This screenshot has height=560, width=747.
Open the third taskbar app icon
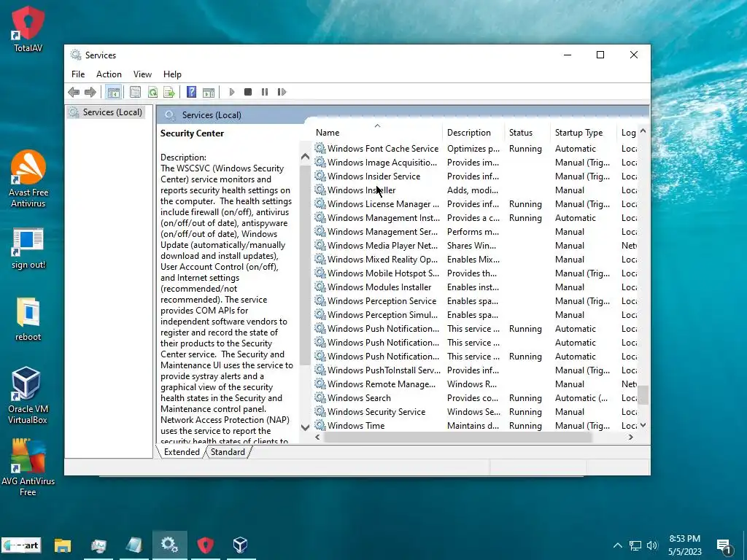[134, 545]
